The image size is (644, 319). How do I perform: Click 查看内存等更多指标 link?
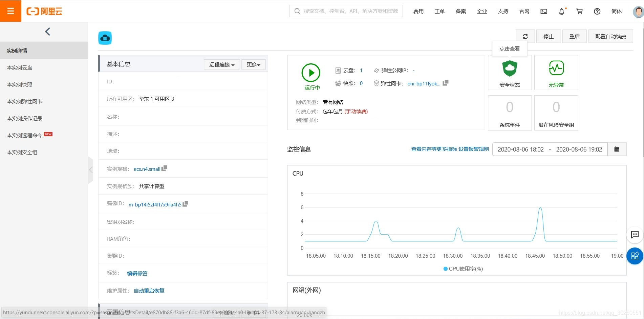434,149
